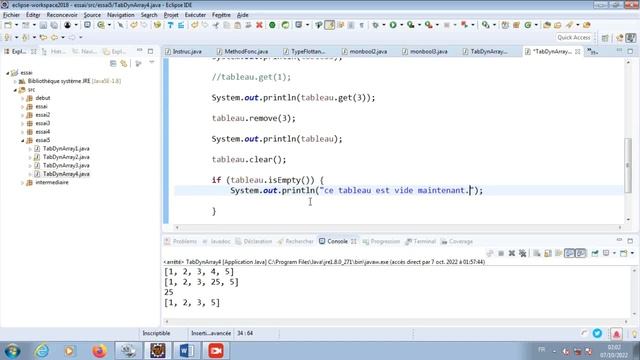
Task: Open the Exécuter menu
Action: click(x=195, y=15)
